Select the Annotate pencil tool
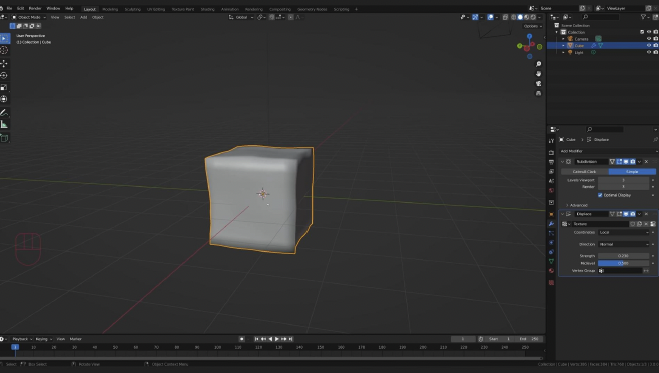The width and height of the screenshot is (659, 373). tap(4, 113)
